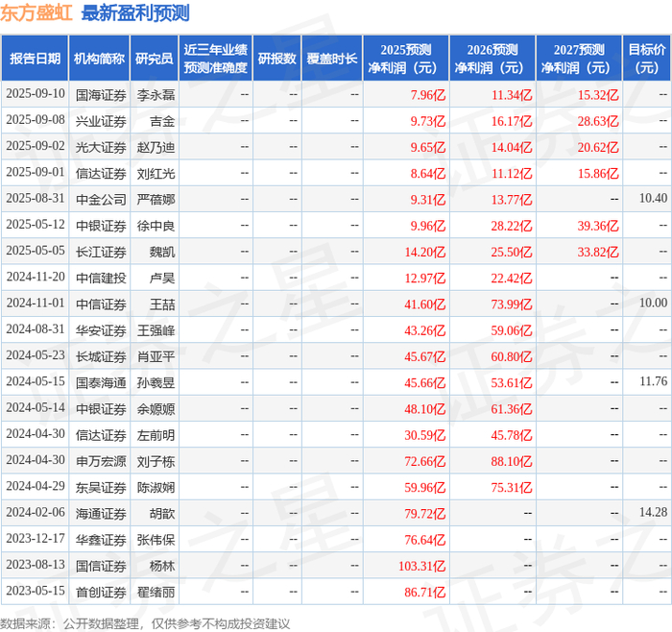Click the 30.59亿 forecast value
The width and height of the screenshot is (672, 632).
(424, 435)
